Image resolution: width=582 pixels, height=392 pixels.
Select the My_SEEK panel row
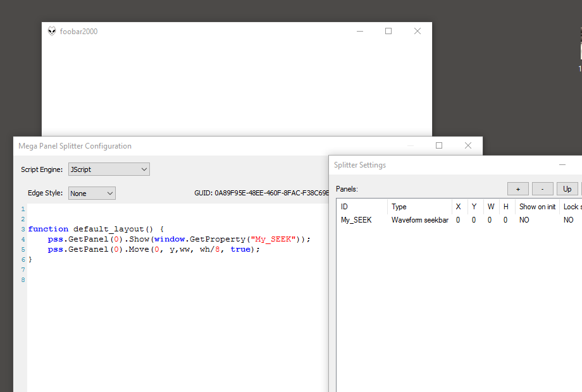pyautogui.click(x=356, y=220)
